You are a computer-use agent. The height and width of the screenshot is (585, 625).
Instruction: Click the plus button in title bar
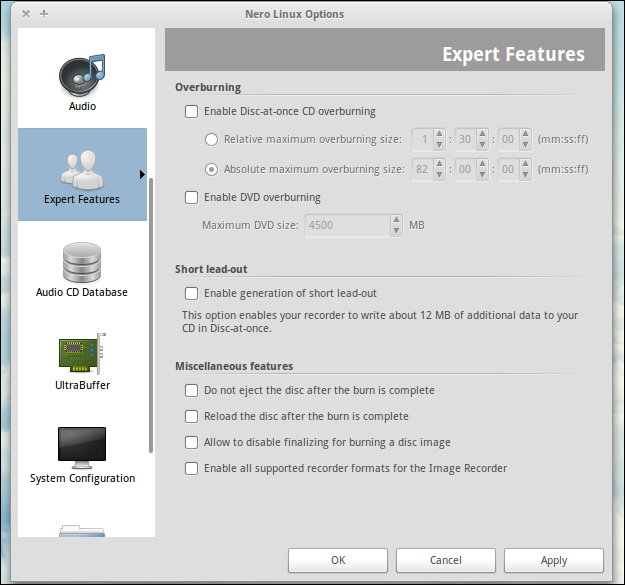tap(44, 14)
